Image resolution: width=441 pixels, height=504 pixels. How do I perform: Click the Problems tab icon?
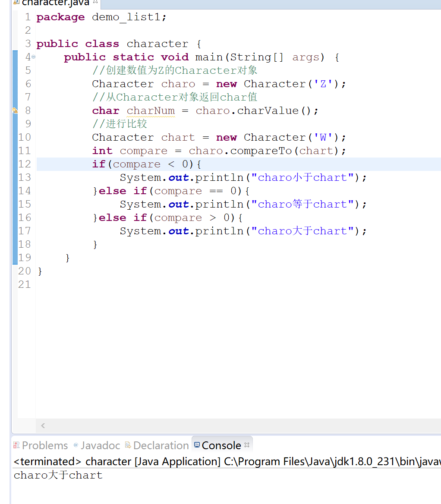coord(16,445)
